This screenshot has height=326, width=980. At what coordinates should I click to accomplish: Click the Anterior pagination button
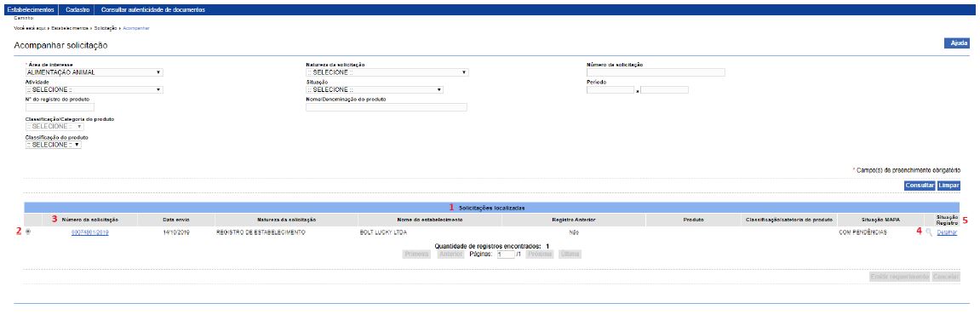tap(450, 255)
